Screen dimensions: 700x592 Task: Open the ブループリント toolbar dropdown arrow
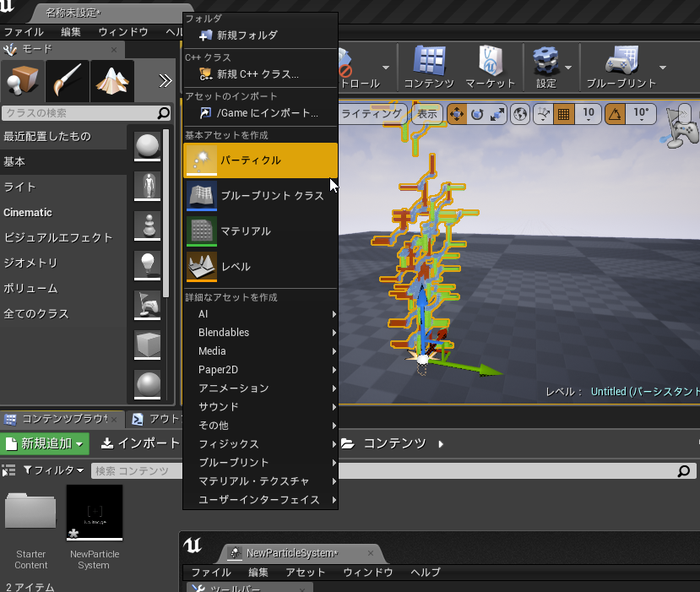[663, 68]
